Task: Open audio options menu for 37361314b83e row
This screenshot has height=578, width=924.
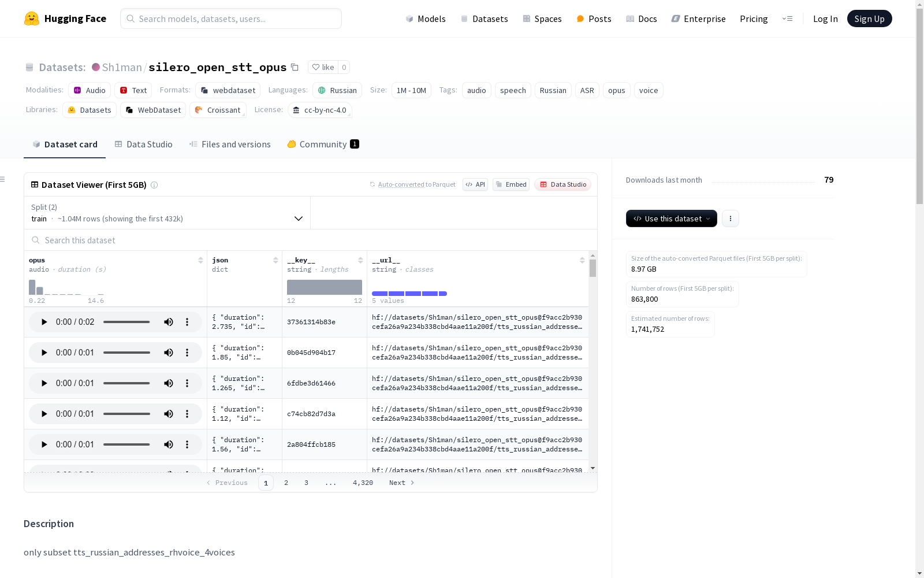Action: click(187, 322)
